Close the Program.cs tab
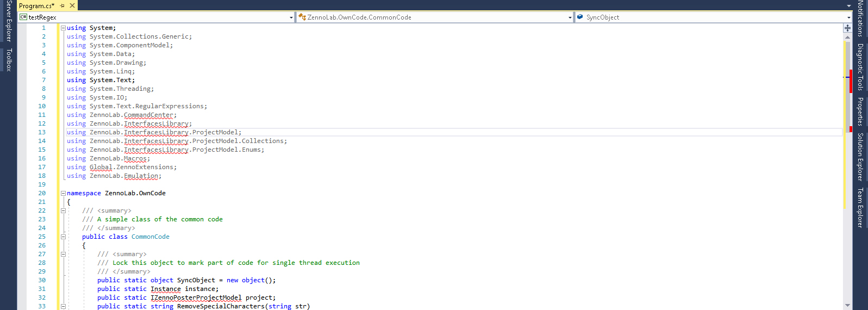 [72, 5]
